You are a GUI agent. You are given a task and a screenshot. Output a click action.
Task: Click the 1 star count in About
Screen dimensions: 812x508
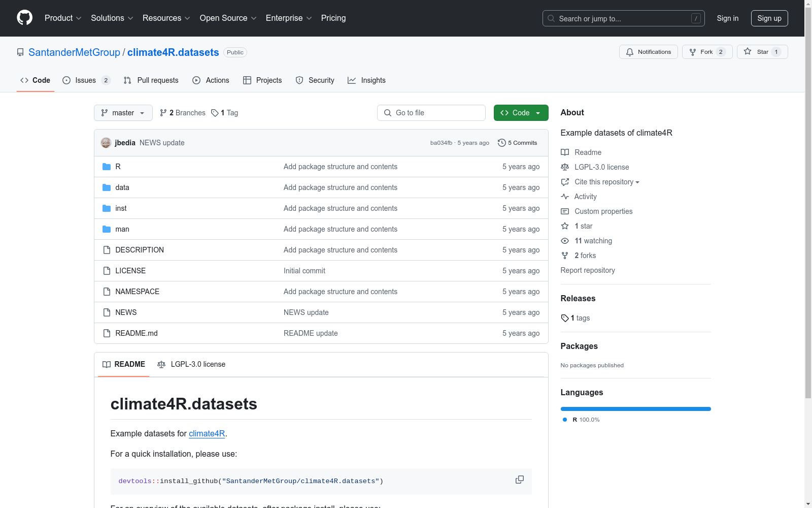tap(584, 226)
